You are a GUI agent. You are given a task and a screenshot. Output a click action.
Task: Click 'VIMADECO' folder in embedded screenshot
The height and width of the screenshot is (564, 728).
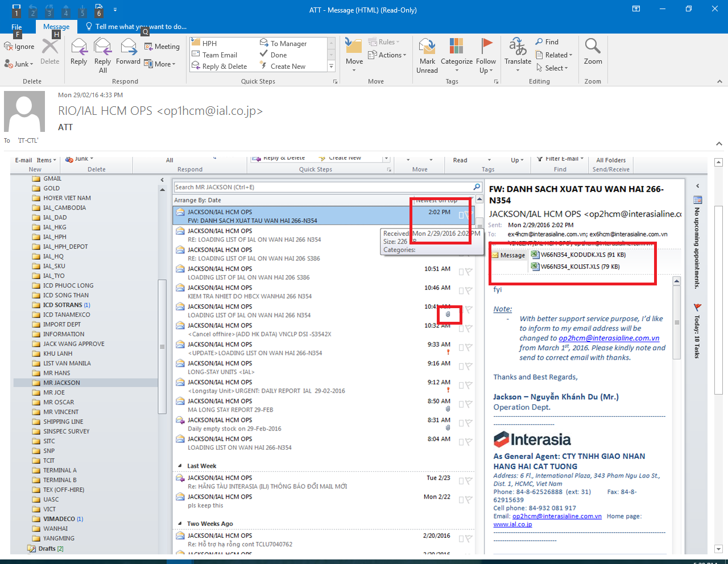(59, 519)
